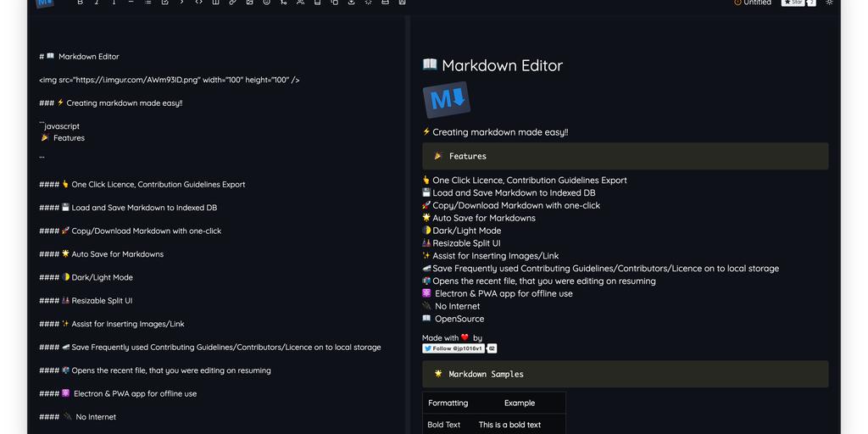Click the Features code block in the preview
Screen dimensions: 868x434
click(x=625, y=156)
